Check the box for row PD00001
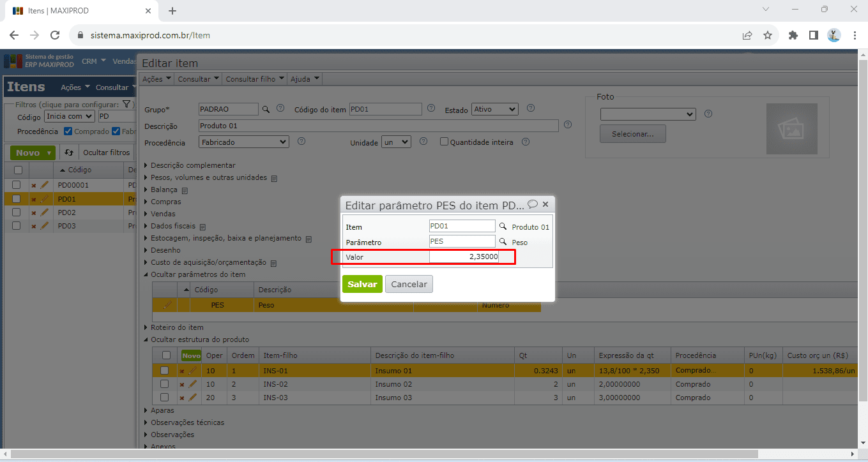 click(17, 185)
